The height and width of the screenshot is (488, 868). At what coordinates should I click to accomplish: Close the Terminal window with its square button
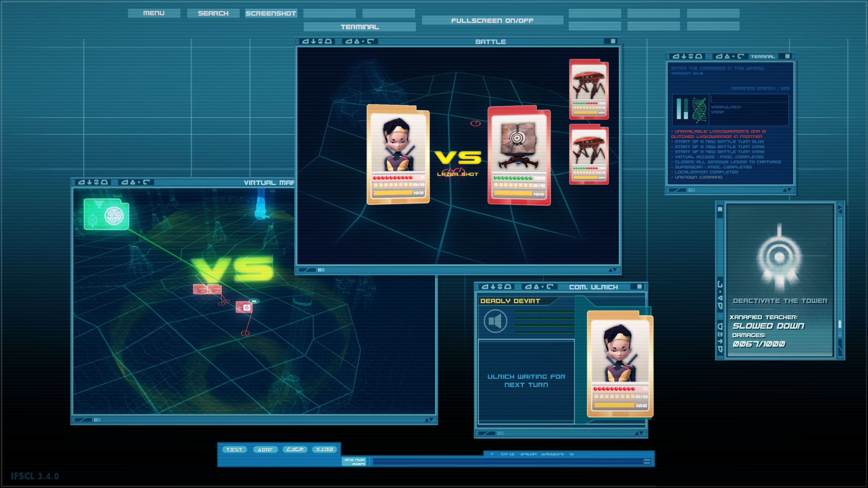click(788, 56)
